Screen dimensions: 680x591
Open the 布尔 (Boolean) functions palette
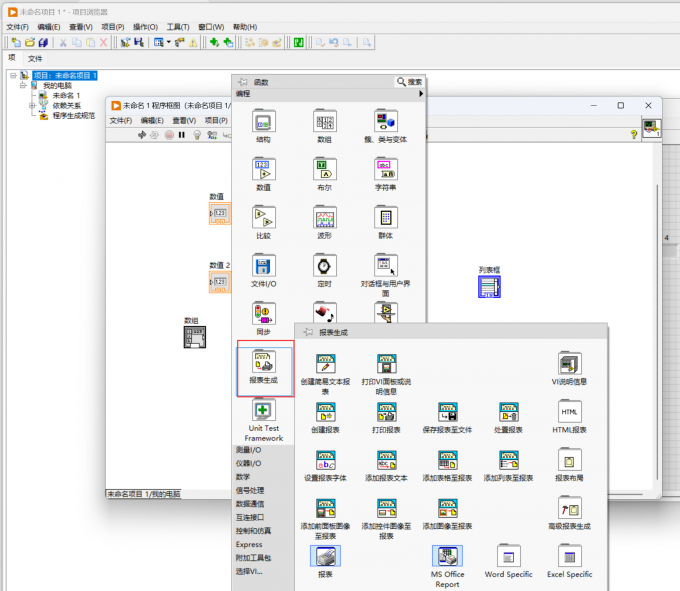pos(325,169)
